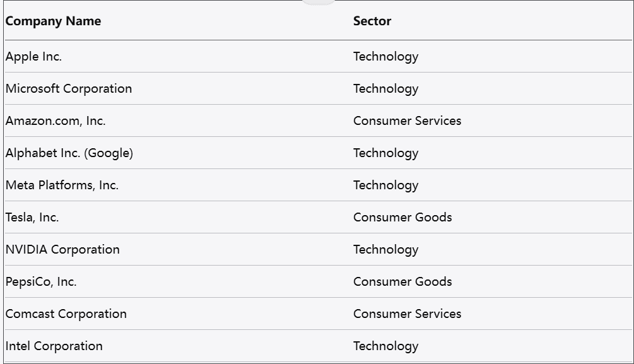Click Consumer Goods sector in Tesla row
Image resolution: width=634 pixels, height=364 pixels.
coord(402,218)
